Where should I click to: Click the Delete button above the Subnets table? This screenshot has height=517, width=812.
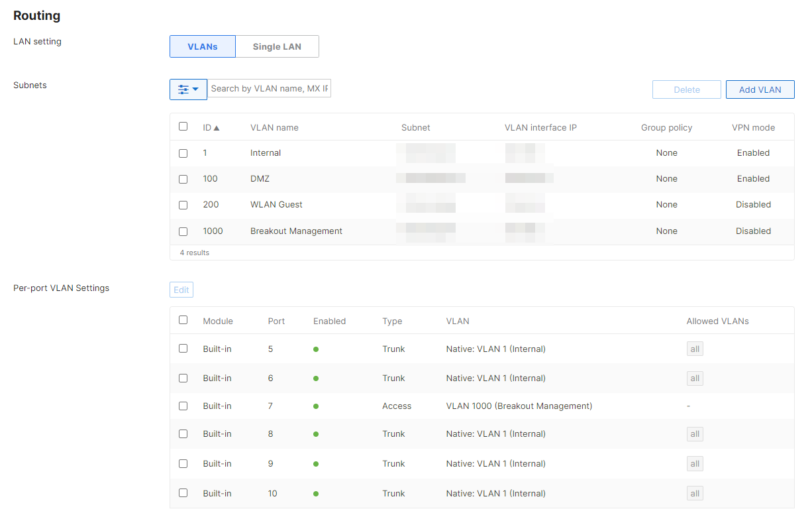coord(686,89)
